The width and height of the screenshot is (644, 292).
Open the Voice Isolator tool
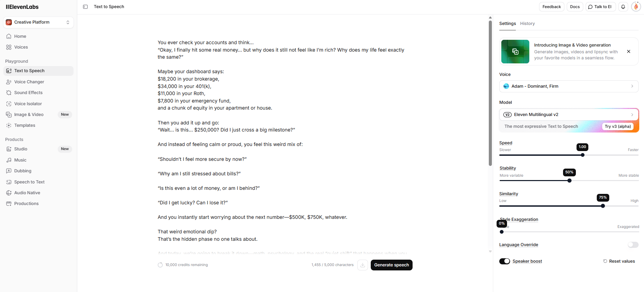pyautogui.click(x=28, y=104)
